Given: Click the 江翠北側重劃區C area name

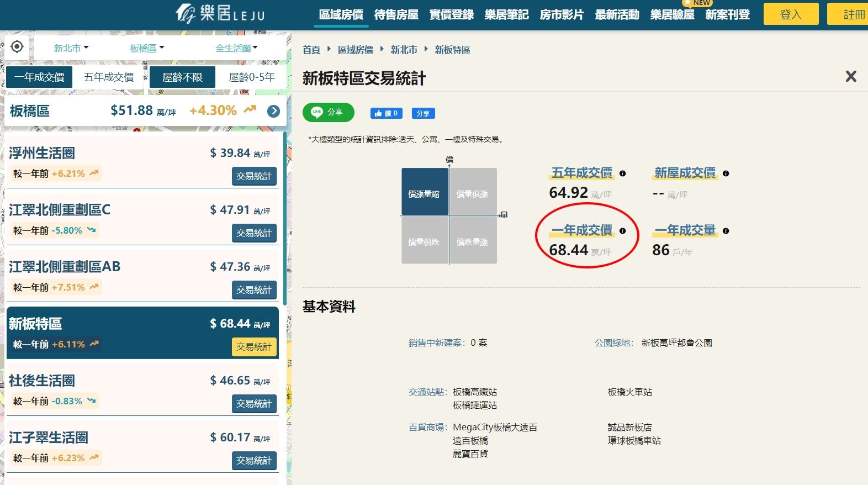Looking at the screenshot, I should tap(60, 210).
